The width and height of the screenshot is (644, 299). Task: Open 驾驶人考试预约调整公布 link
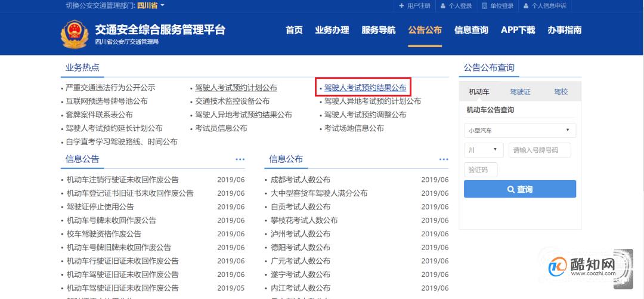365,115
